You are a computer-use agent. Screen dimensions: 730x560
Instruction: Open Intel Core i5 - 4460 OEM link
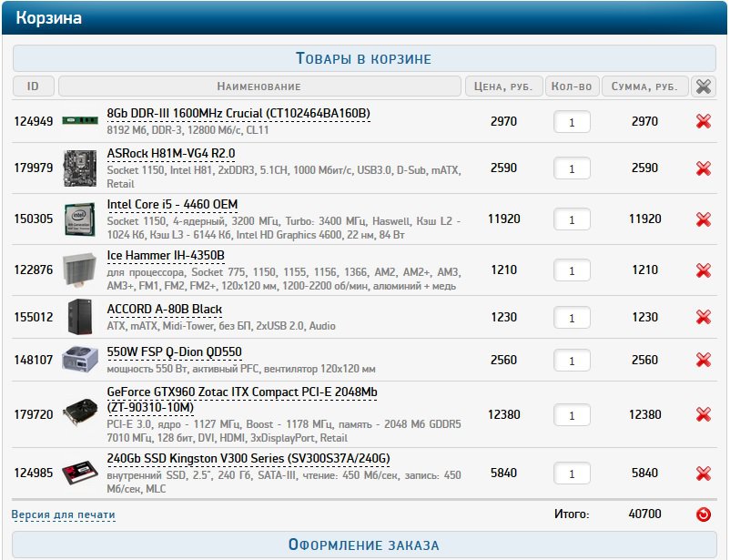(172, 205)
